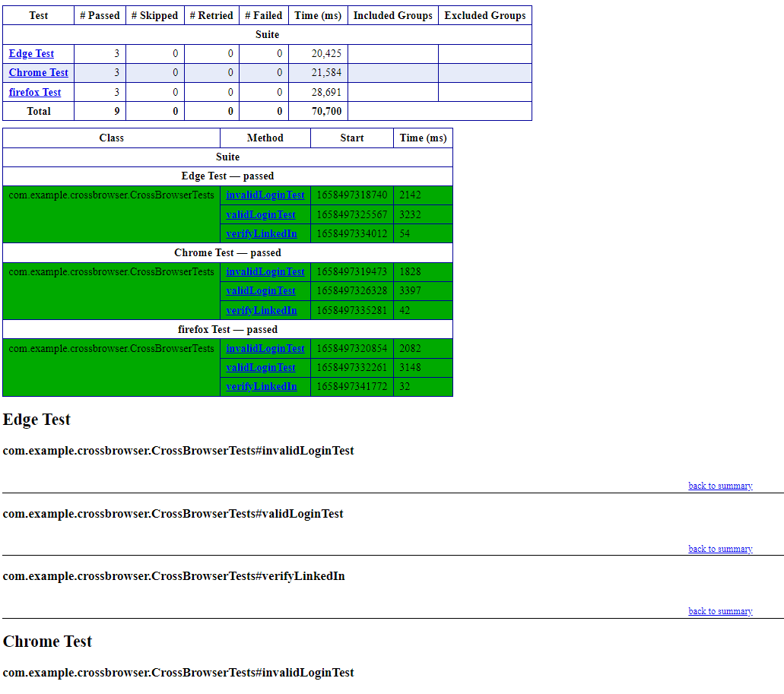The image size is (784, 694).
Task: Click the Suite row in results table
Action: tap(227, 157)
